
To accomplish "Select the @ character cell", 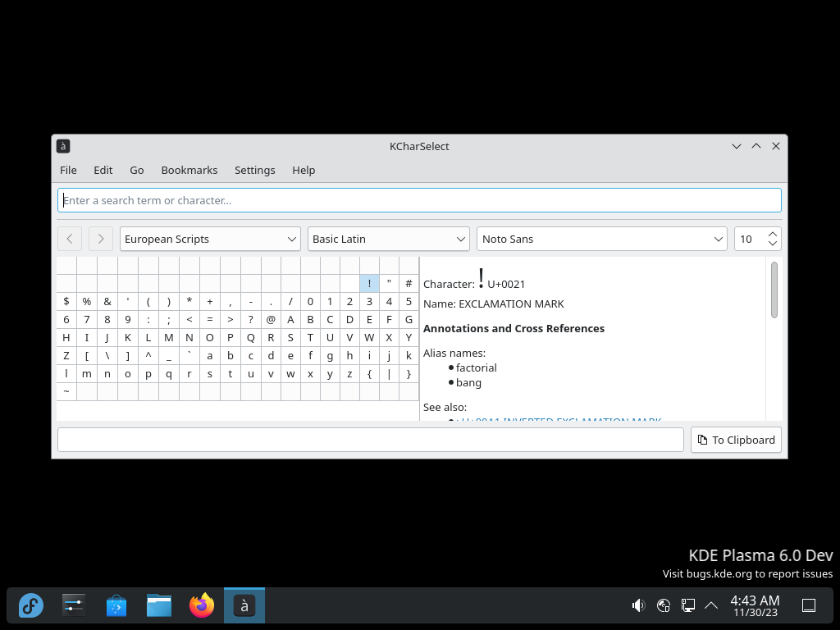I will pos(271,320).
